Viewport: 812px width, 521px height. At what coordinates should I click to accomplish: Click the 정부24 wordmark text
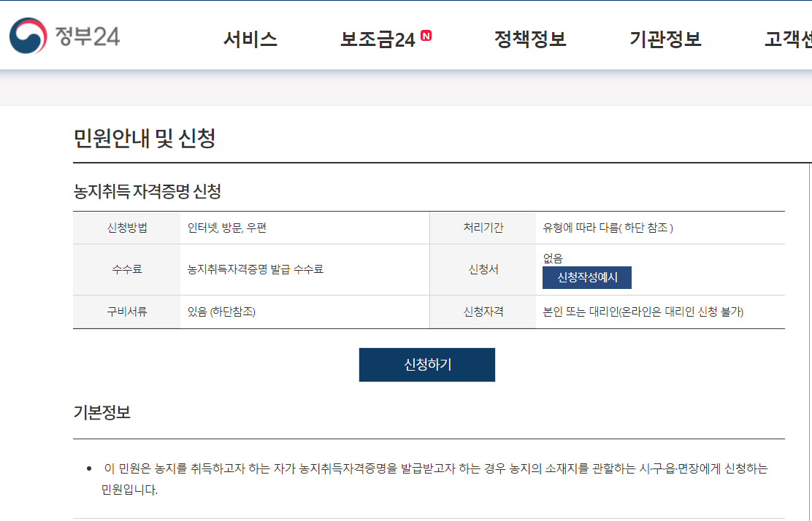88,36
